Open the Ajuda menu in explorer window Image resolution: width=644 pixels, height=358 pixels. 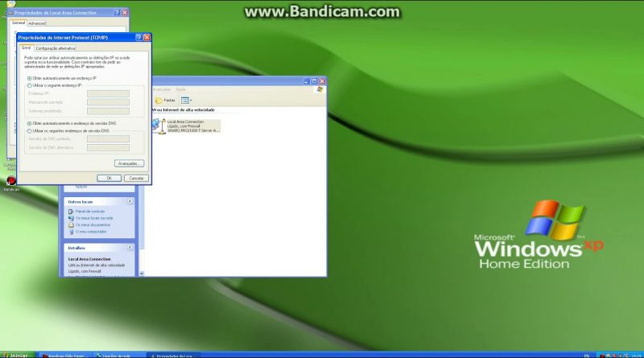tap(180, 89)
